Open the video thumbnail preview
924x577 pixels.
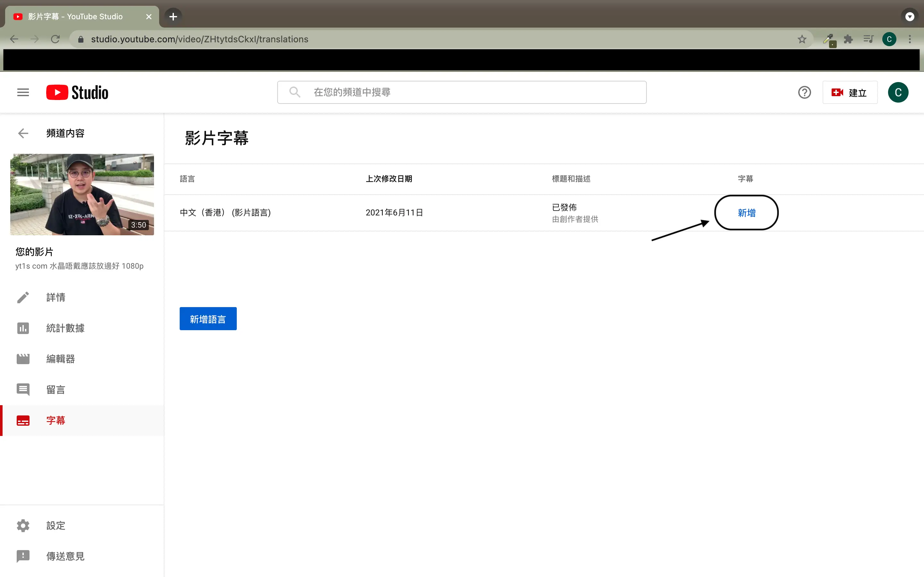click(x=82, y=195)
